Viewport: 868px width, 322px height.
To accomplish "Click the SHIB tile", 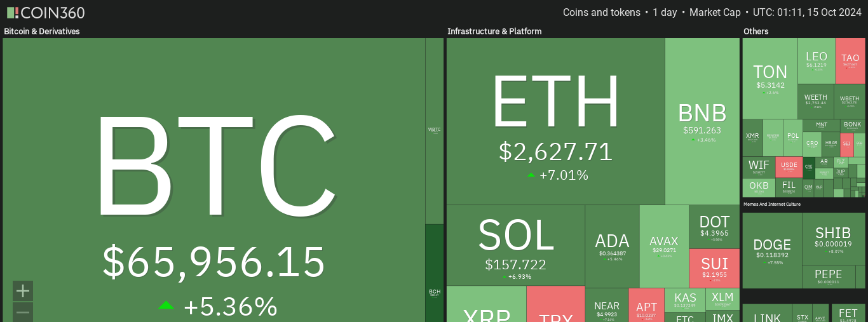I will (834, 239).
